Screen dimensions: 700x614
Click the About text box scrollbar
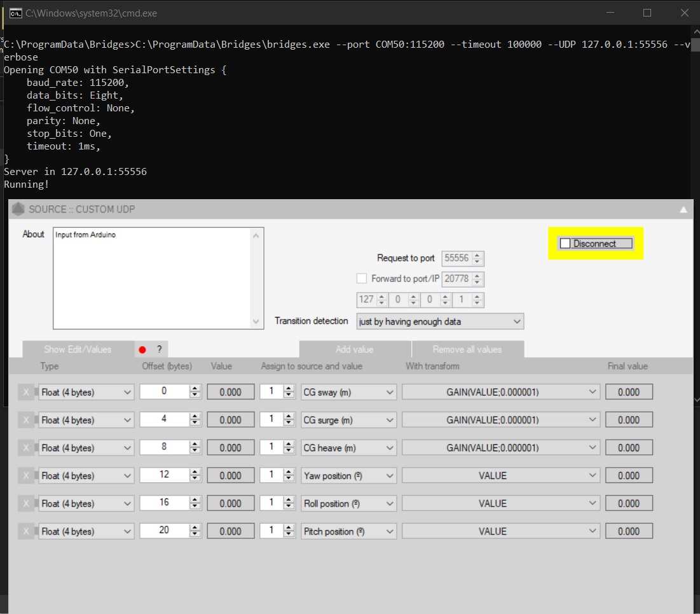coord(257,278)
